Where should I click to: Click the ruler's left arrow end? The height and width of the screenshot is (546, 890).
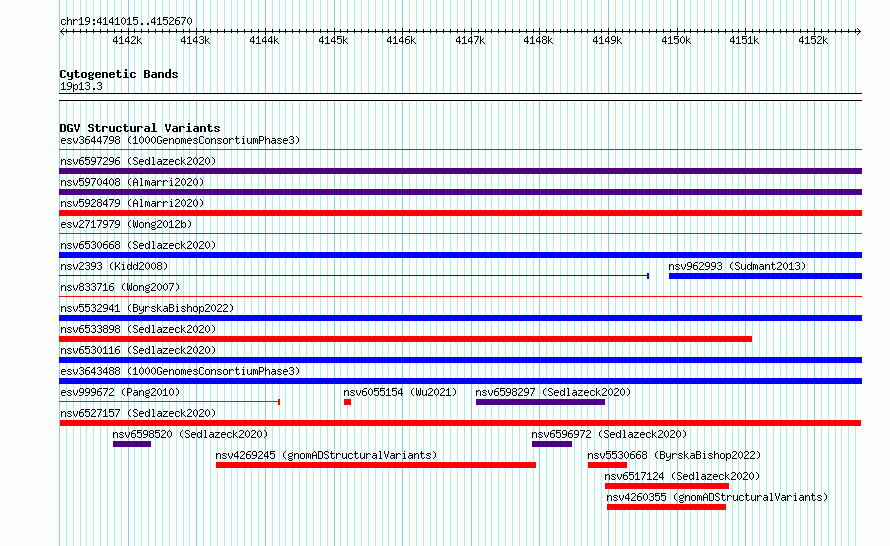(62, 32)
